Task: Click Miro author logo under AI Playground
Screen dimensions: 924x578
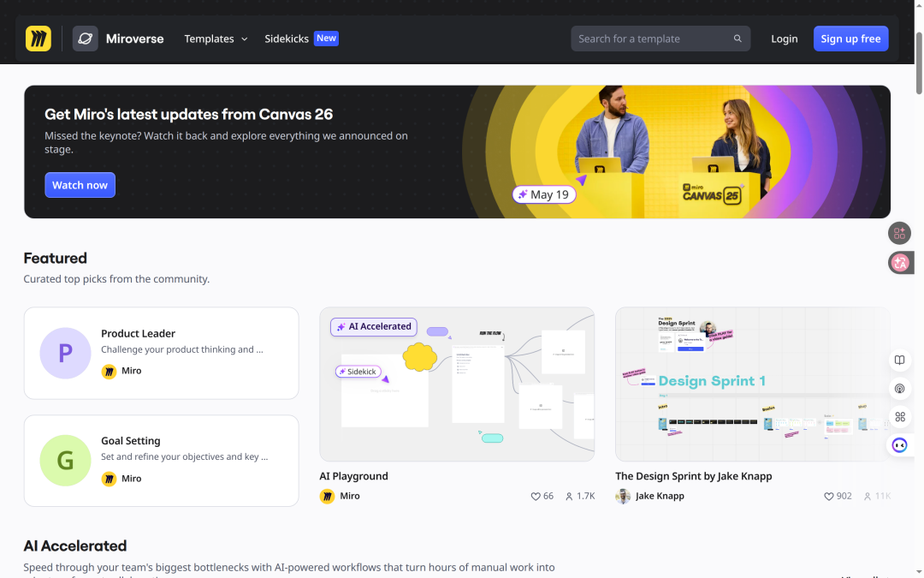Action: coord(327,497)
